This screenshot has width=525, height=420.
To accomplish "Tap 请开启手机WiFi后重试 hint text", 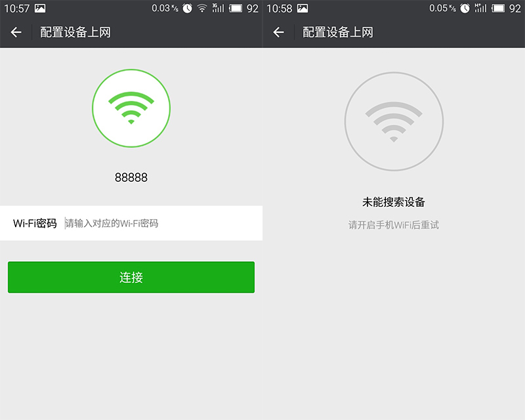I will pos(394,224).
